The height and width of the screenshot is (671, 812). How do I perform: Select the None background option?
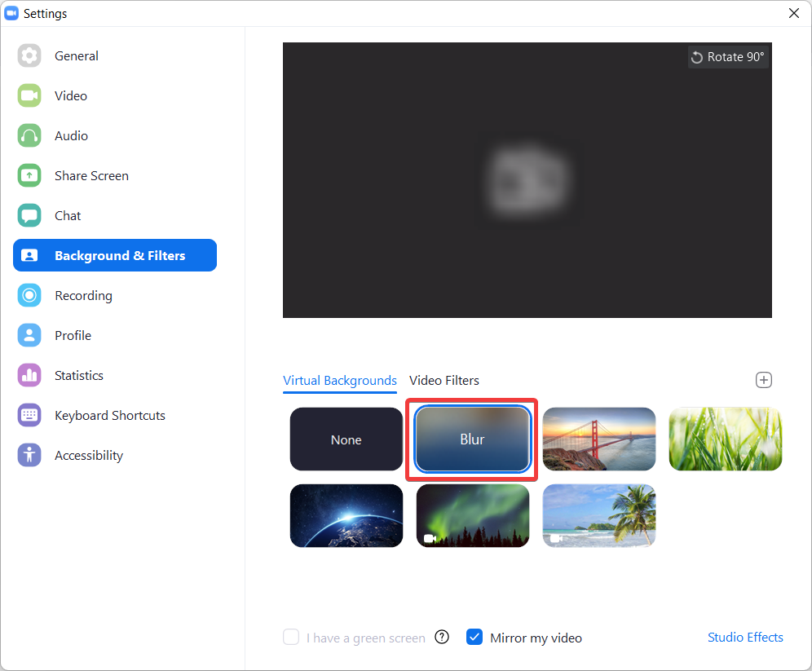346,439
